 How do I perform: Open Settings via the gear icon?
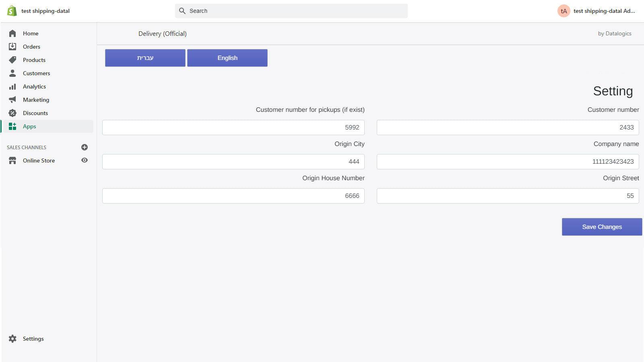(x=12, y=338)
